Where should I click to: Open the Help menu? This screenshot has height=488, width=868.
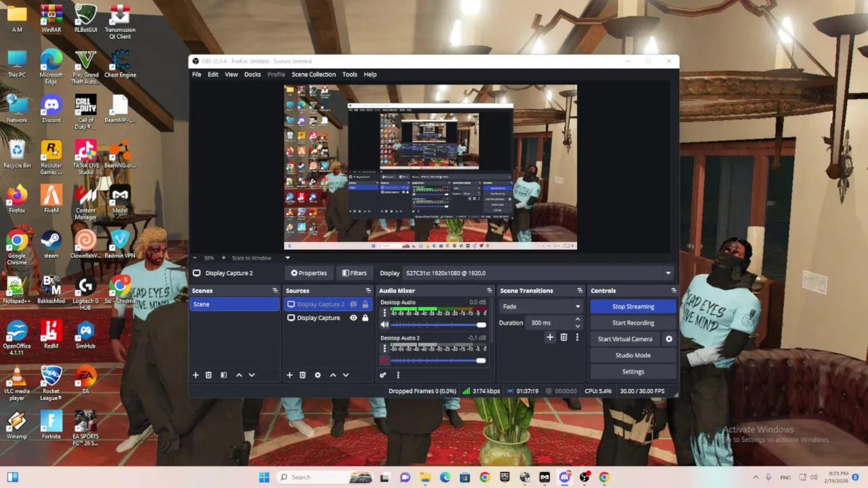(x=370, y=75)
